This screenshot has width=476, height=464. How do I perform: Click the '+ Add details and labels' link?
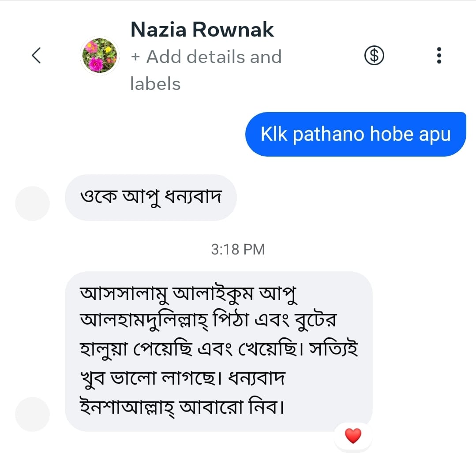[206, 56]
